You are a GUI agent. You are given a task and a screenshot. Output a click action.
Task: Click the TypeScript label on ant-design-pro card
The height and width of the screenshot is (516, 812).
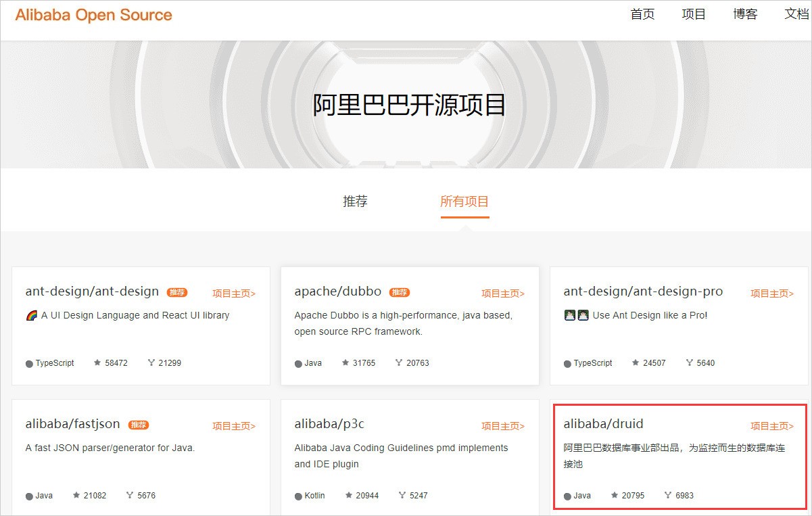(593, 363)
